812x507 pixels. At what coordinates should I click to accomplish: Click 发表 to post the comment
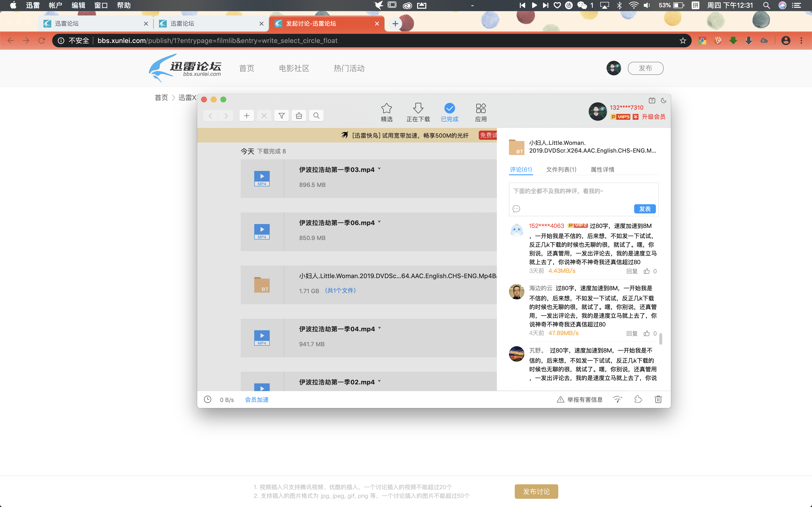click(644, 209)
